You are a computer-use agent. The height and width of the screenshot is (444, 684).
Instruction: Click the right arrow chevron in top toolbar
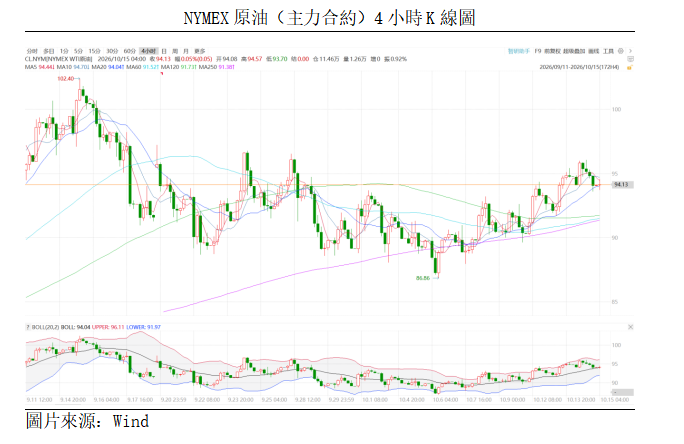point(630,51)
